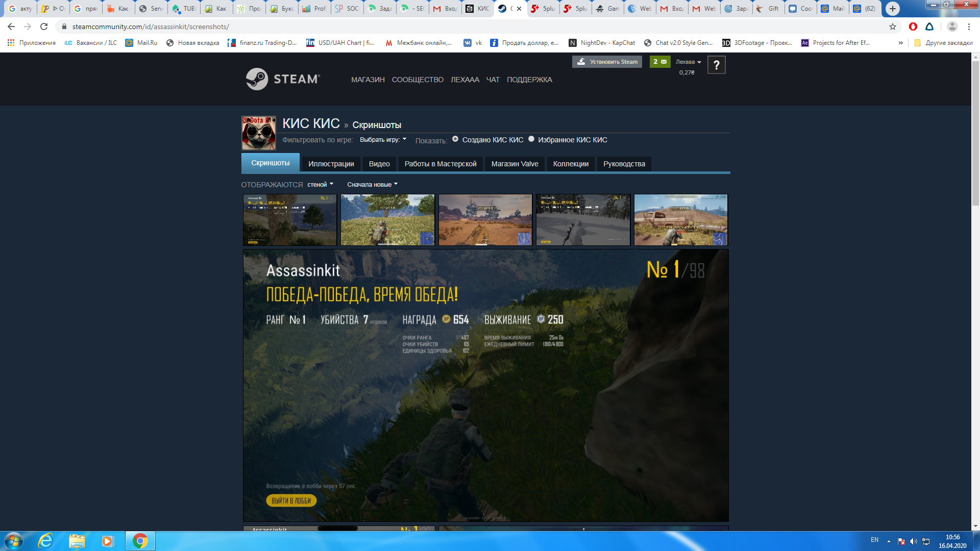The image size is (980, 551).
Task: Switch to the Скриншоты tab
Action: click(x=271, y=163)
